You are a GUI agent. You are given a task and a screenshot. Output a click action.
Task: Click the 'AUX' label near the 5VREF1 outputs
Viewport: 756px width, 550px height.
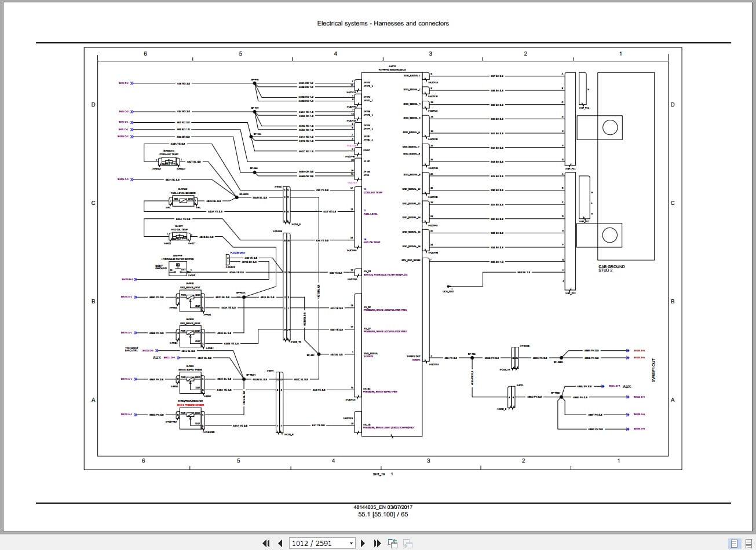pyautogui.click(x=627, y=386)
